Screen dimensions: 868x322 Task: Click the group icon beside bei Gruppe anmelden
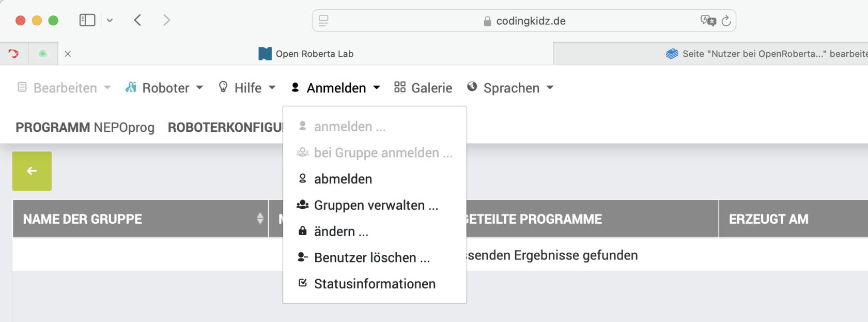pos(303,152)
